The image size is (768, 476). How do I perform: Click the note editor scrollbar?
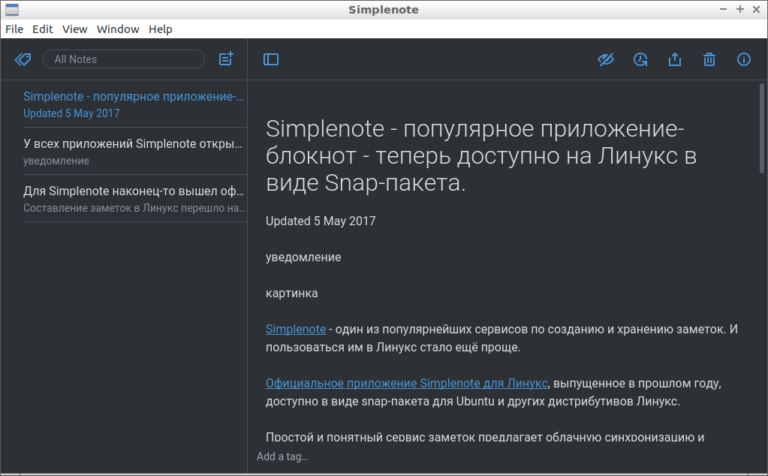tap(762, 129)
